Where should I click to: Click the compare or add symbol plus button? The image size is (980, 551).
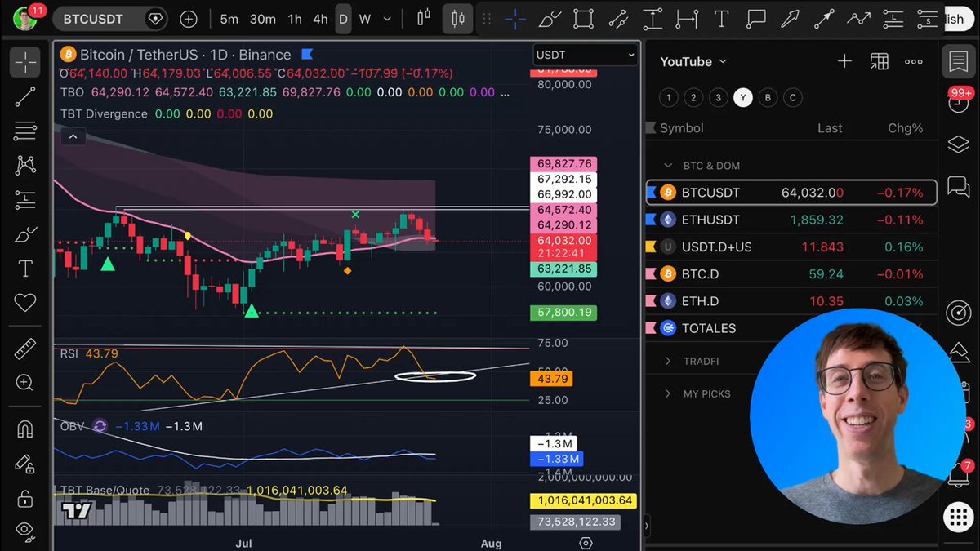[x=189, y=18]
